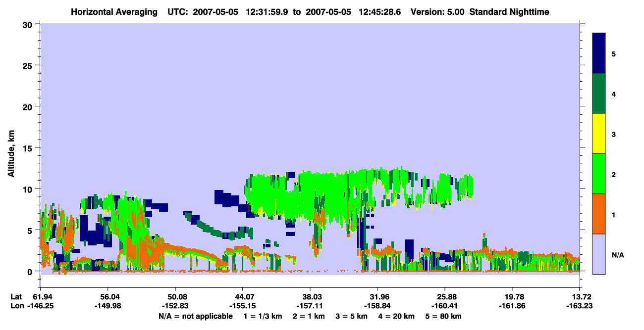Click the colorbar label 'N/A'

618,255
